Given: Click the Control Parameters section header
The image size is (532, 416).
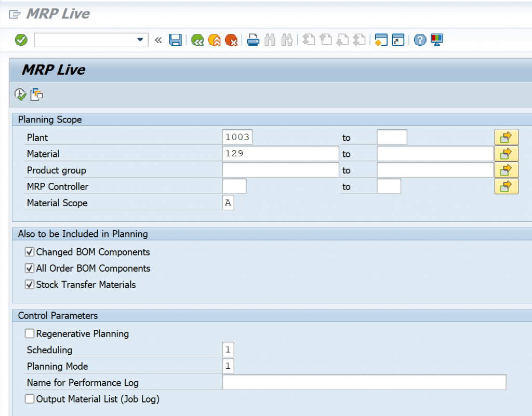Looking at the screenshot, I should [x=58, y=316].
